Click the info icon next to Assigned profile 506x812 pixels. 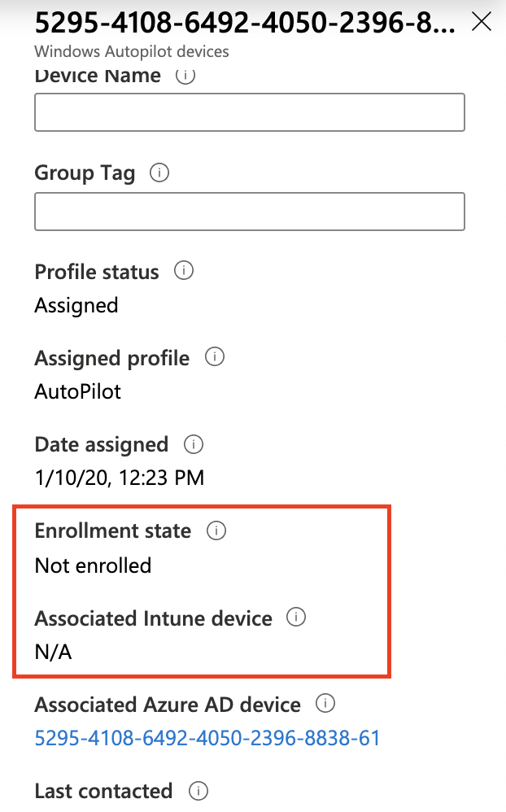tap(215, 358)
